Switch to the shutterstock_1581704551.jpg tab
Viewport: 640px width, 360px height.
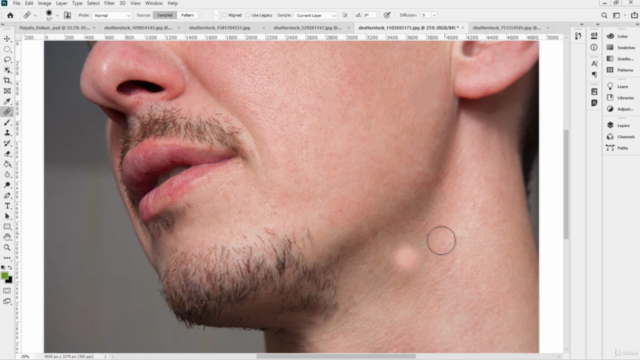219,28
